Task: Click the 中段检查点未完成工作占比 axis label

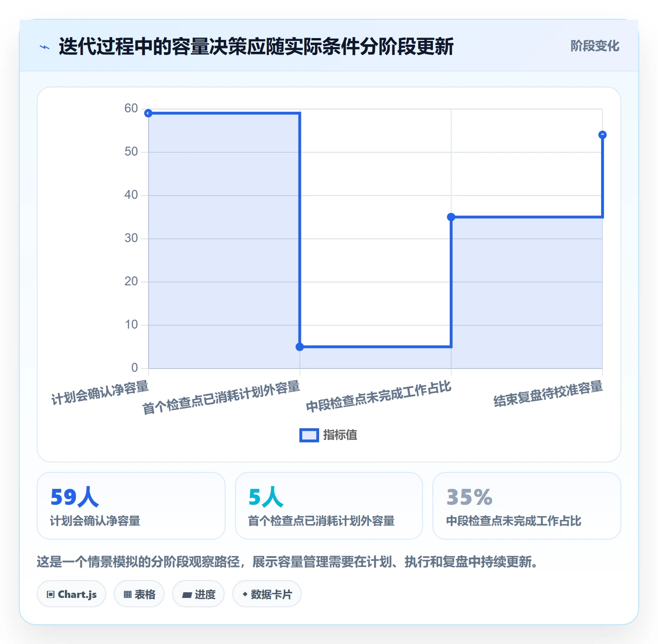Action: tap(379, 396)
